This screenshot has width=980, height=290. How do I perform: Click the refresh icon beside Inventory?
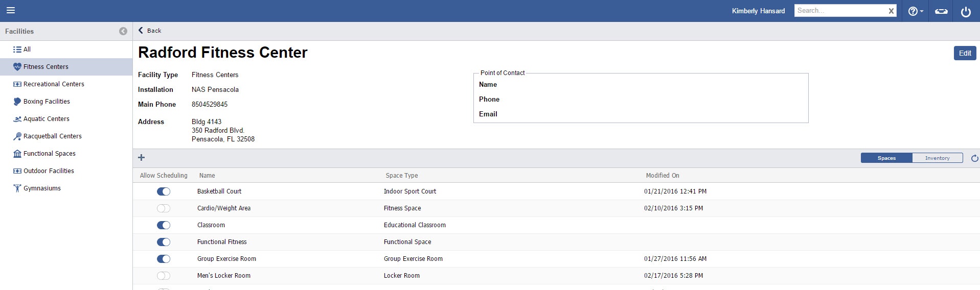pos(974,158)
